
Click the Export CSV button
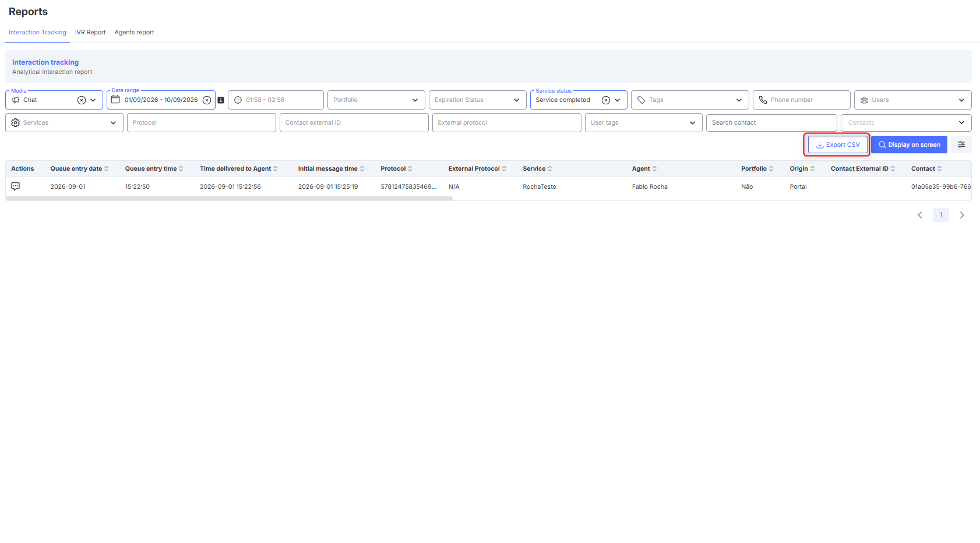click(x=838, y=144)
